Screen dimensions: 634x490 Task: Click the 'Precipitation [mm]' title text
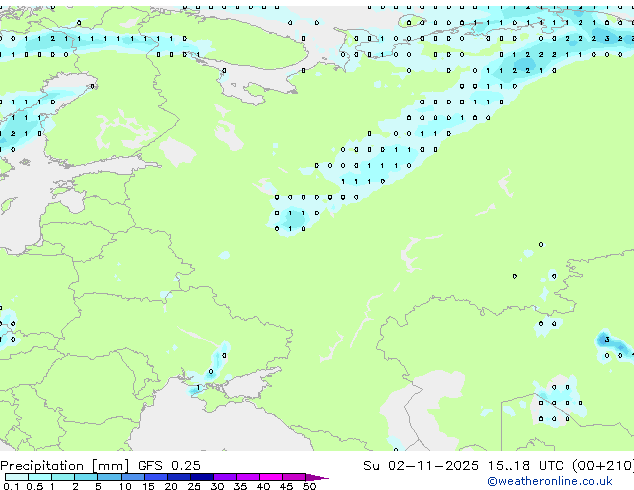(65, 466)
